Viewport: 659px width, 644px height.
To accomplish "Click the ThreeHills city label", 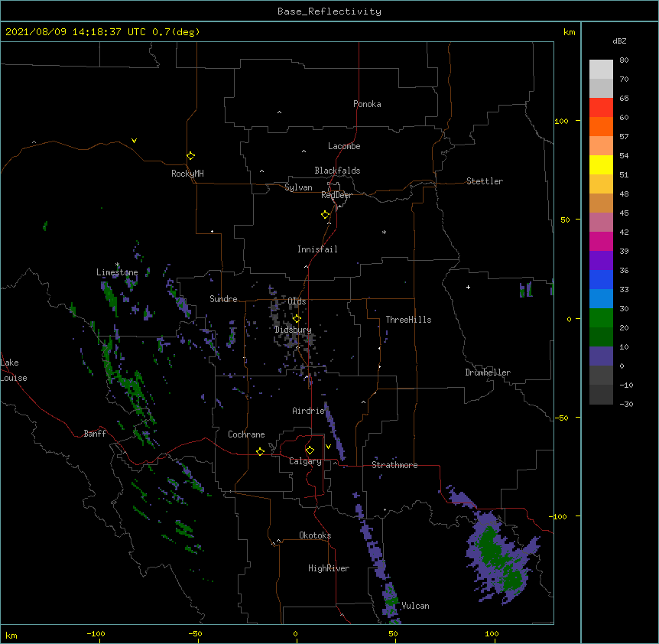I will (408, 320).
